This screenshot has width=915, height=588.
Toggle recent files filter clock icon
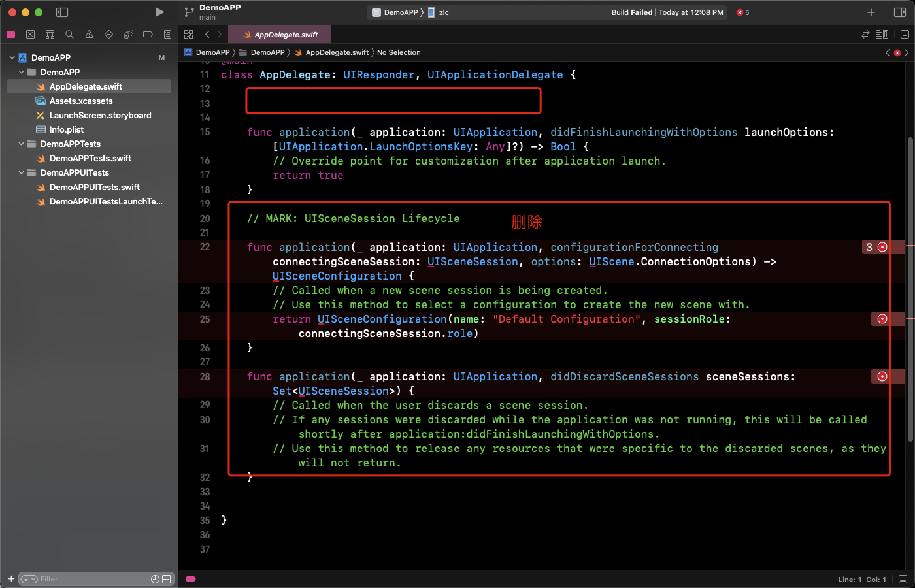[x=155, y=579]
